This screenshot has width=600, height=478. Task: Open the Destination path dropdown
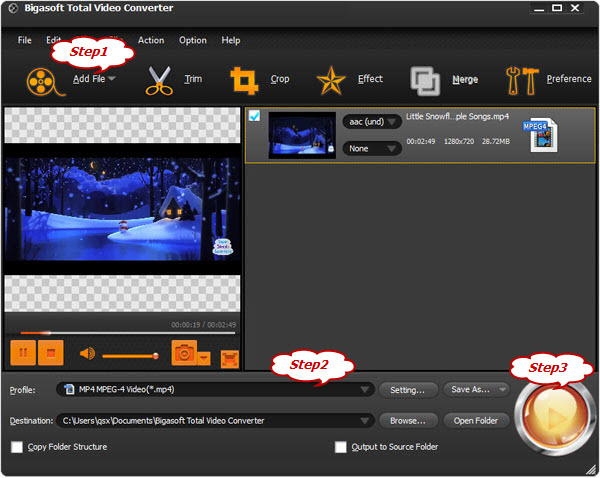(215, 421)
